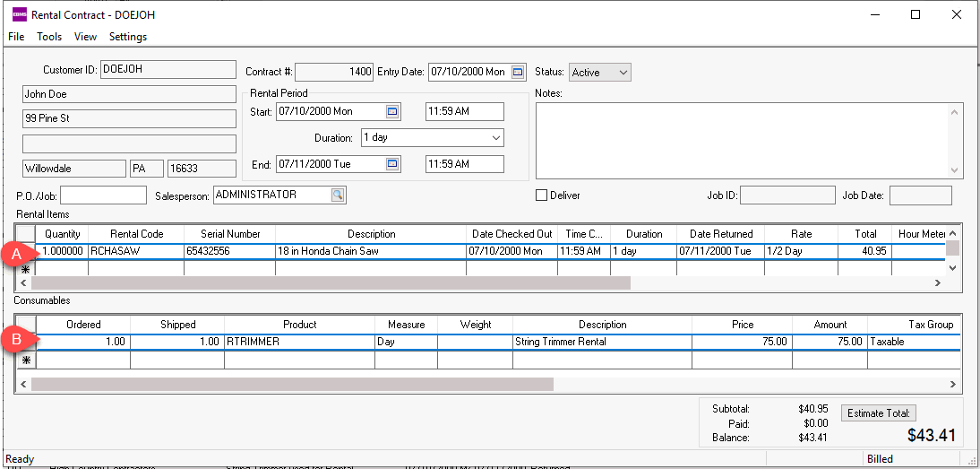This screenshot has height=469, width=980.
Task: Open the rental Start date calendar picker
Action: click(x=391, y=111)
